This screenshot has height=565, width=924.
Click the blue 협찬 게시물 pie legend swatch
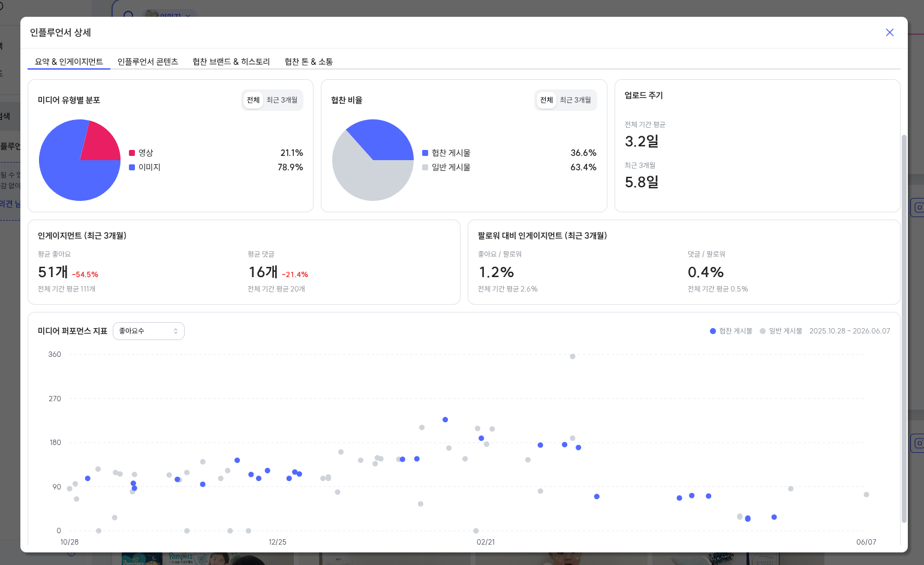click(425, 153)
